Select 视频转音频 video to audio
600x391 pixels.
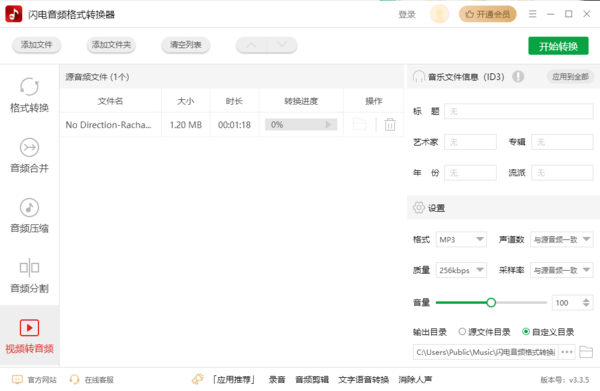pos(29,336)
